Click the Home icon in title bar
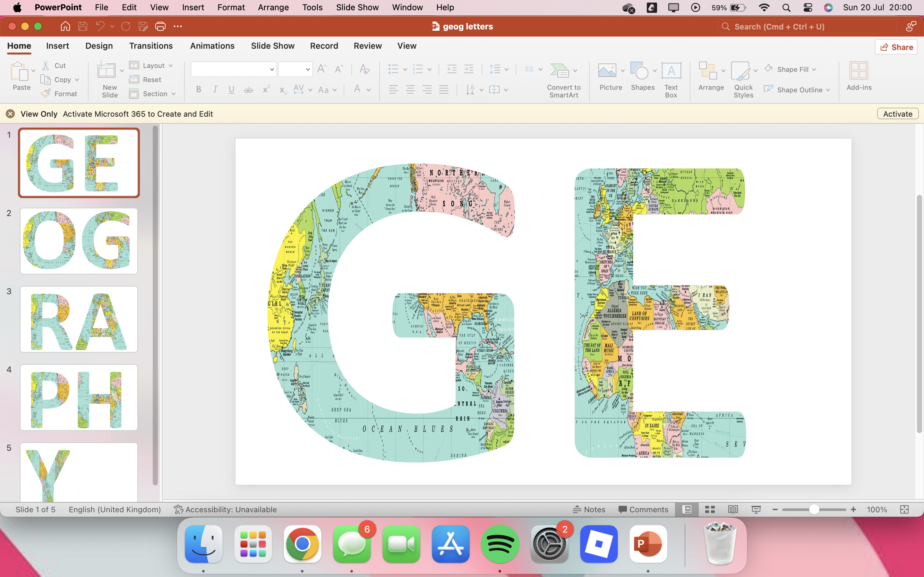Screen dimensions: 924x577 pyautogui.click(x=65, y=26)
